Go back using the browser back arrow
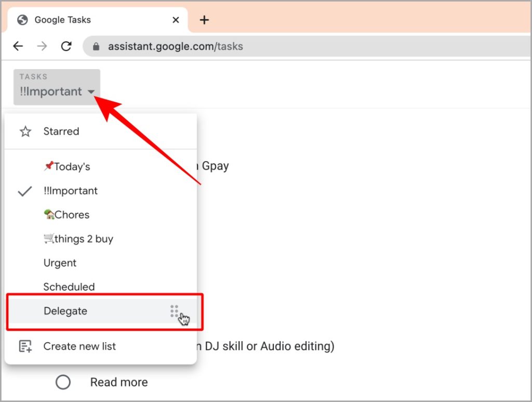Screen dimensions: 532x402 pos(18,46)
